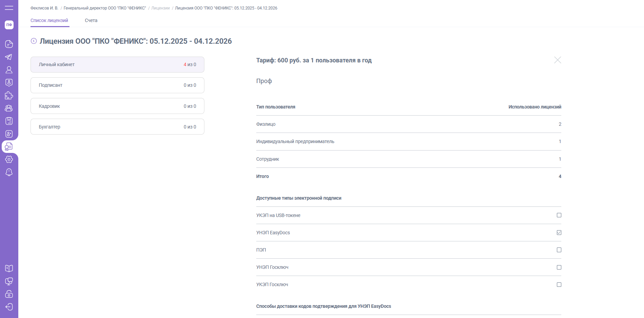Expand the Кадровик license row
Screen dimensions: 644x318
pyautogui.click(x=117, y=106)
